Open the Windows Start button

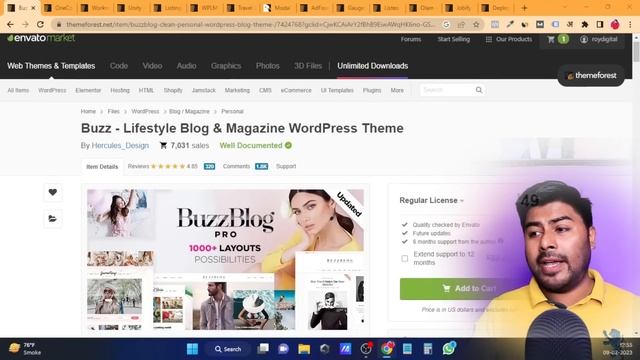tap(192, 349)
